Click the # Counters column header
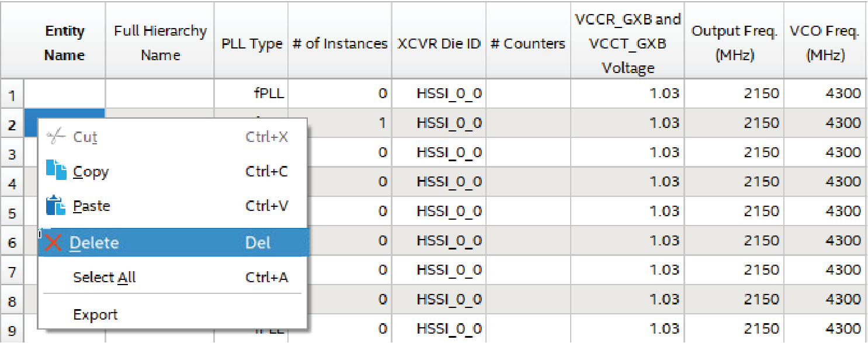 pyautogui.click(x=528, y=44)
